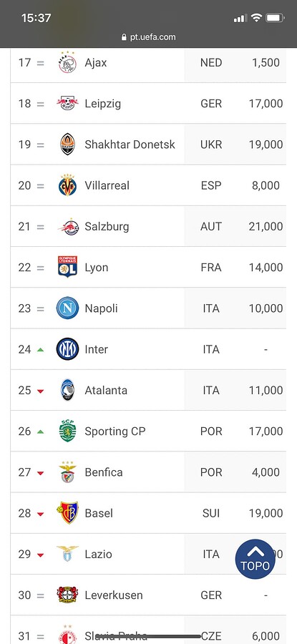
Task: Go back to top with TOPO button
Action: 255,559
